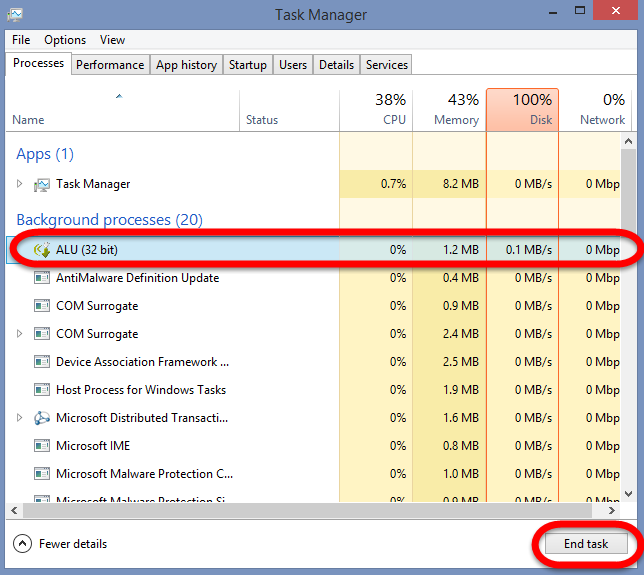Click the 1.6 MB memory value
This screenshot has width=644, height=575.
[461, 418]
